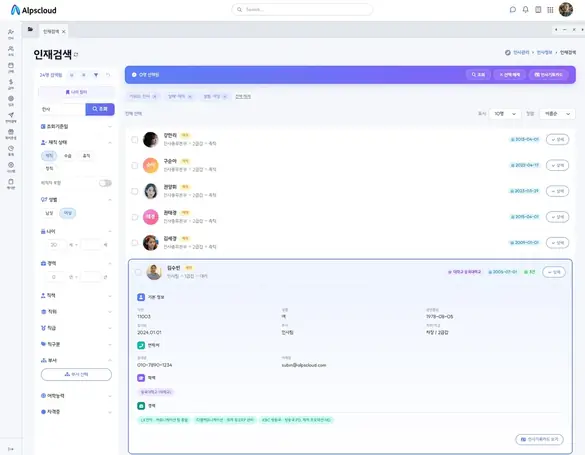Click the refresh icon next to 인재검색 title
The height and width of the screenshot is (455, 585).
tap(76, 55)
